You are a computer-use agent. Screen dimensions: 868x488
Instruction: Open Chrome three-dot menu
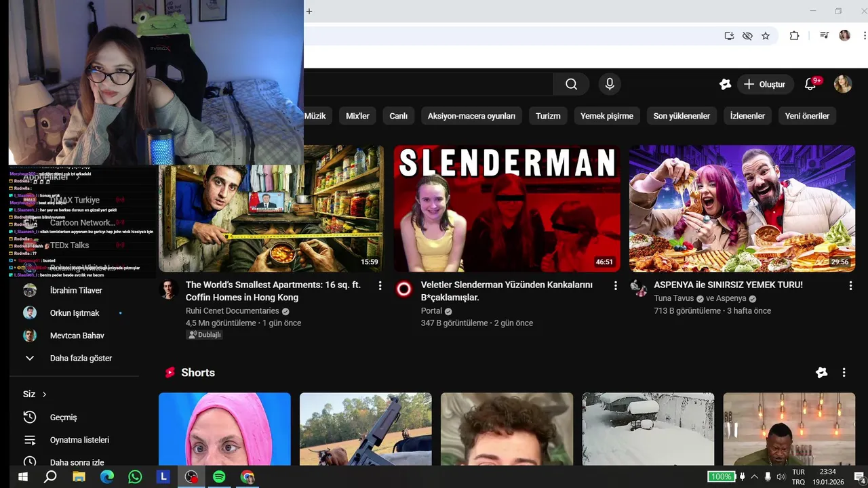coord(865,36)
